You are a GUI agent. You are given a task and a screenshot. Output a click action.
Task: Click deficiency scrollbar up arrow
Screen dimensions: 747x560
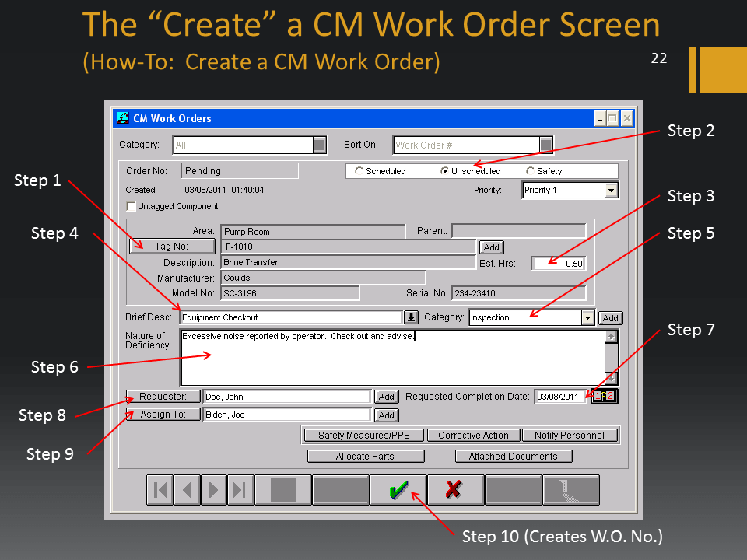(x=612, y=337)
